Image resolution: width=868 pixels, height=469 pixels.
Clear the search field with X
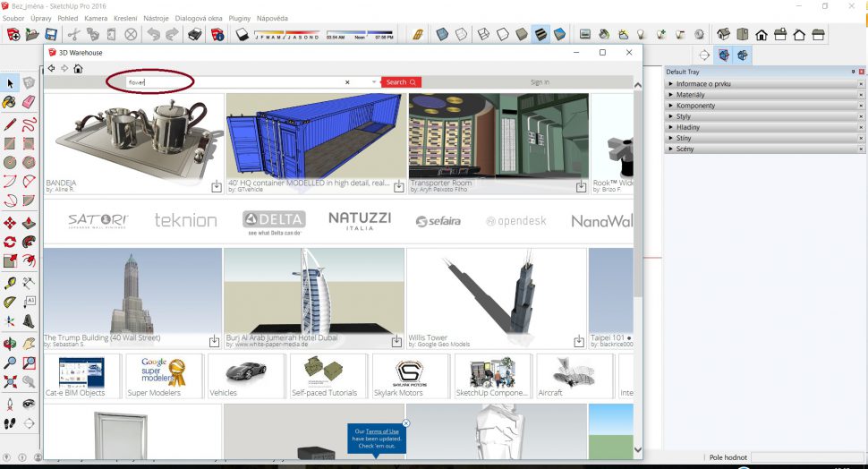(x=347, y=82)
